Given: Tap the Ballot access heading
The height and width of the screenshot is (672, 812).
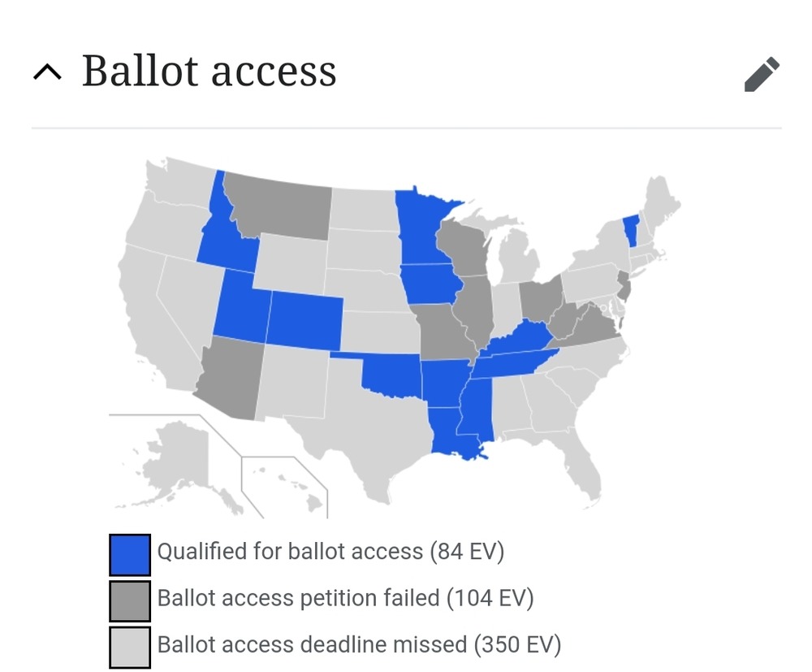Looking at the screenshot, I should pos(209,71).
